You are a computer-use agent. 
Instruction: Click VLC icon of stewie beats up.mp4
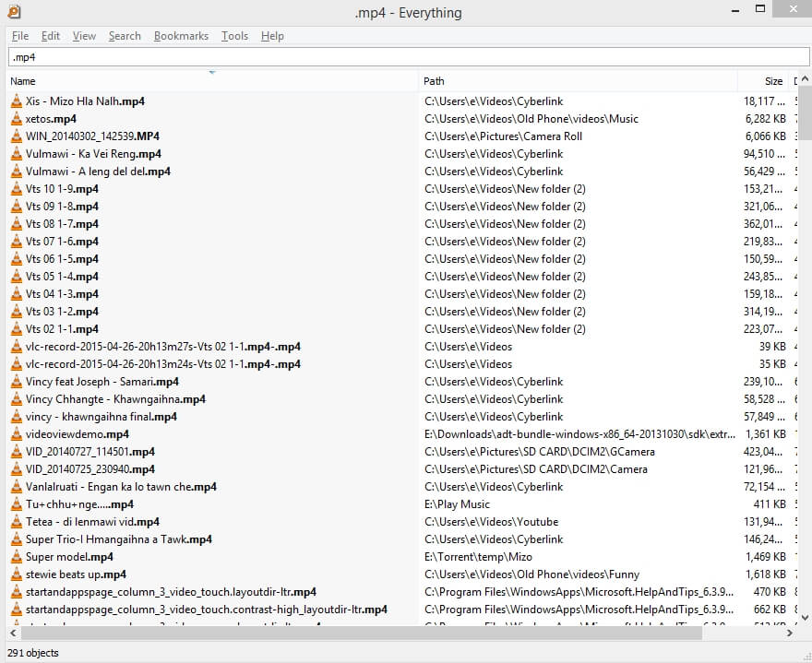point(17,574)
